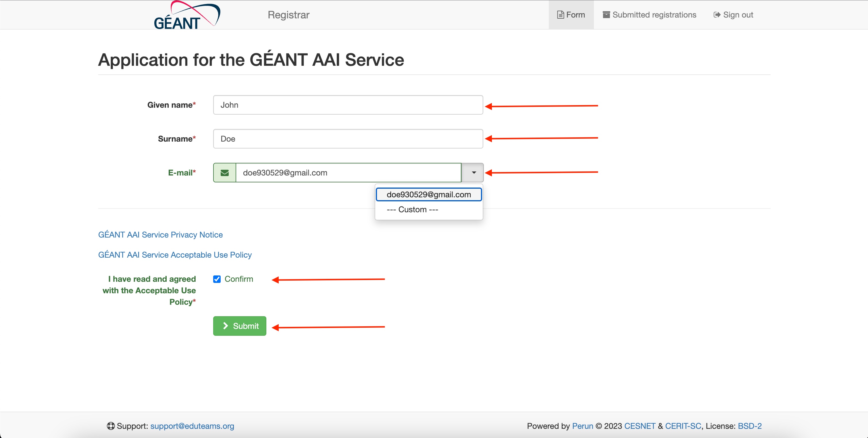The height and width of the screenshot is (438, 868).
Task: Click the 'Application for the GÉANT AAI Service' heading
Action: pyautogui.click(x=251, y=60)
